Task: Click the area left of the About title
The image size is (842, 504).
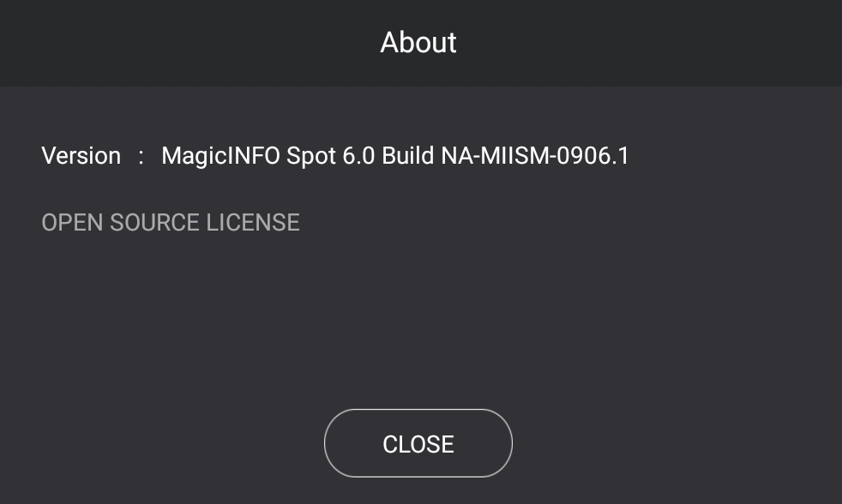Action: 171,42
